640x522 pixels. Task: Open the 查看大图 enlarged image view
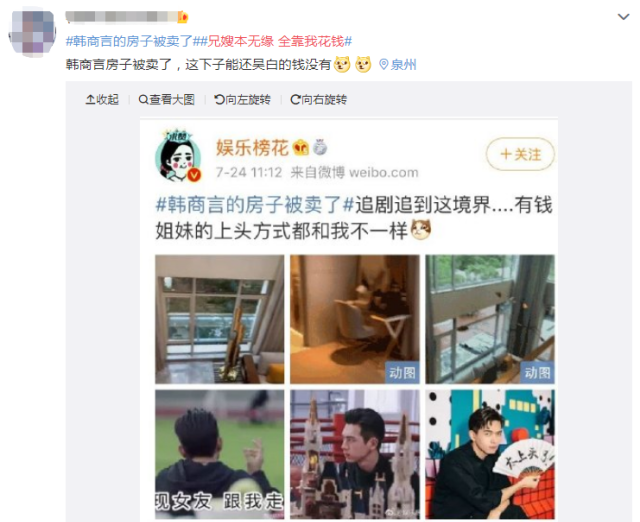[167, 99]
